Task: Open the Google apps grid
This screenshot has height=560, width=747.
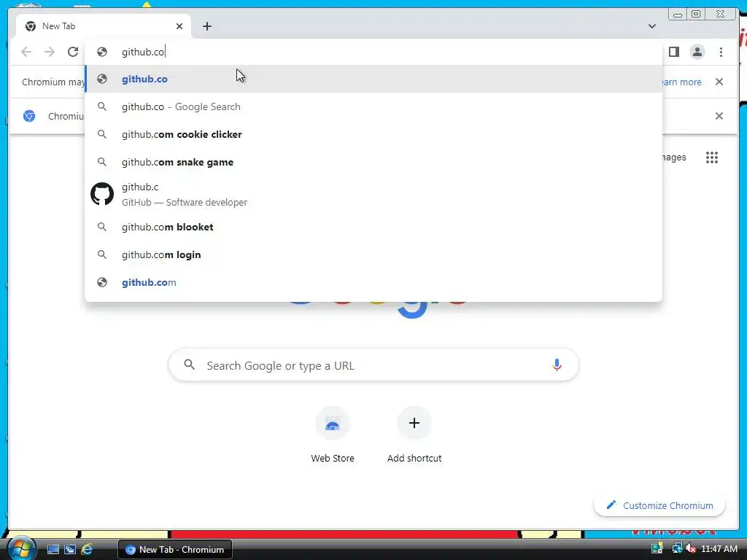Action: (x=712, y=157)
